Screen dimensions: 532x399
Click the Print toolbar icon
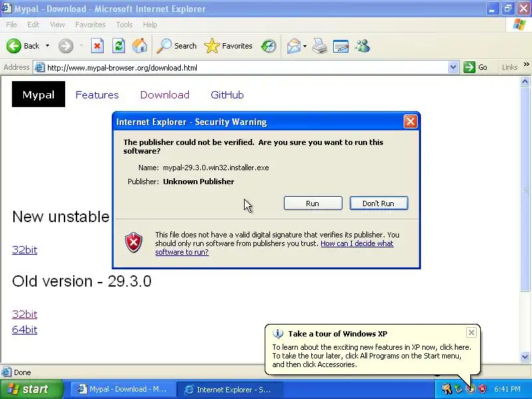(x=320, y=46)
